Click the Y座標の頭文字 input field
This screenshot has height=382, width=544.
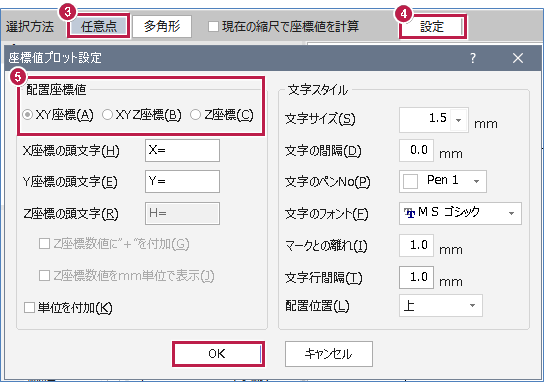[182, 181]
